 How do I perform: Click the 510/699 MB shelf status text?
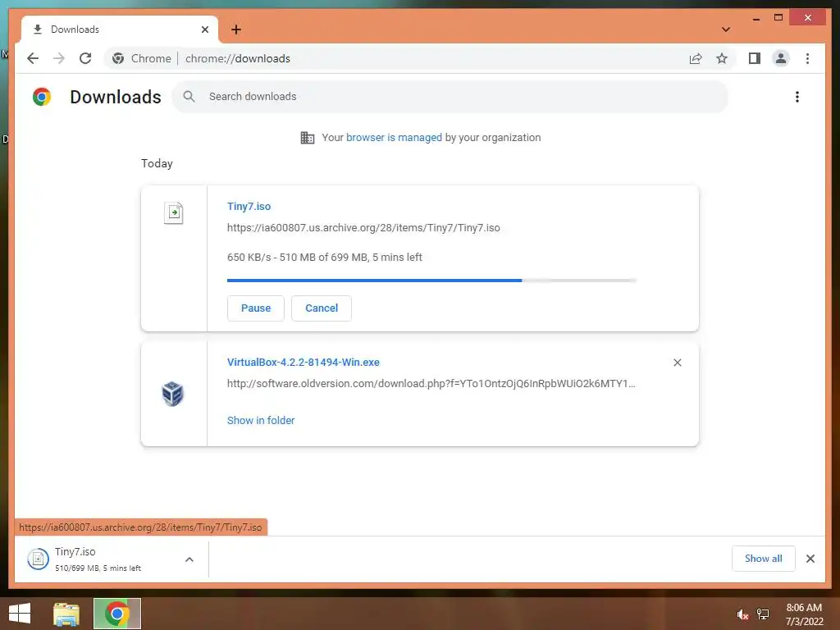tap(98, 568)
